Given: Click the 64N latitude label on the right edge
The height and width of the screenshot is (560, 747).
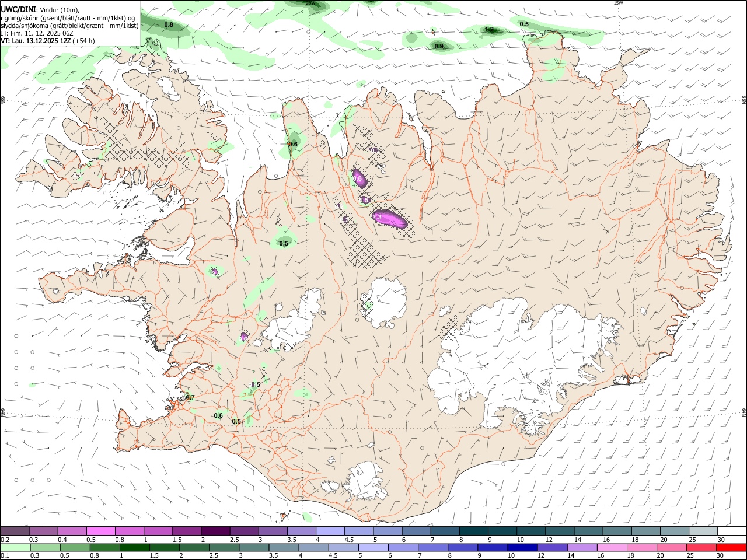Looking at the screenshot, I should click(744, 412).
